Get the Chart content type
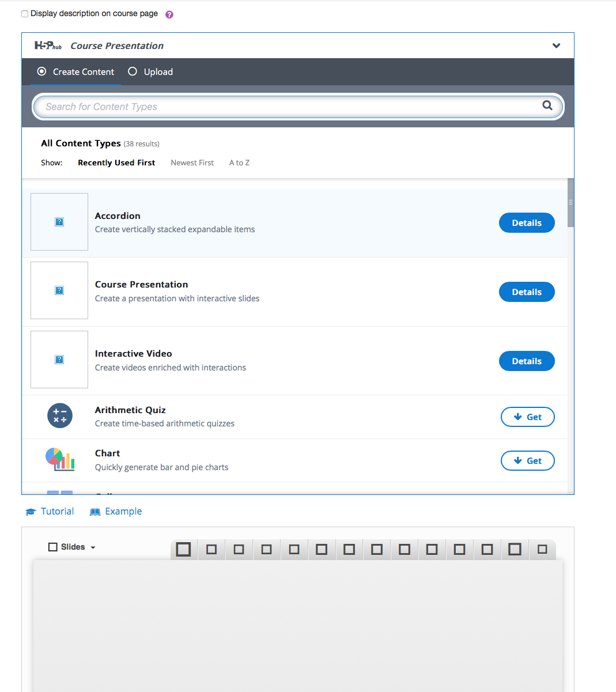 527,461
